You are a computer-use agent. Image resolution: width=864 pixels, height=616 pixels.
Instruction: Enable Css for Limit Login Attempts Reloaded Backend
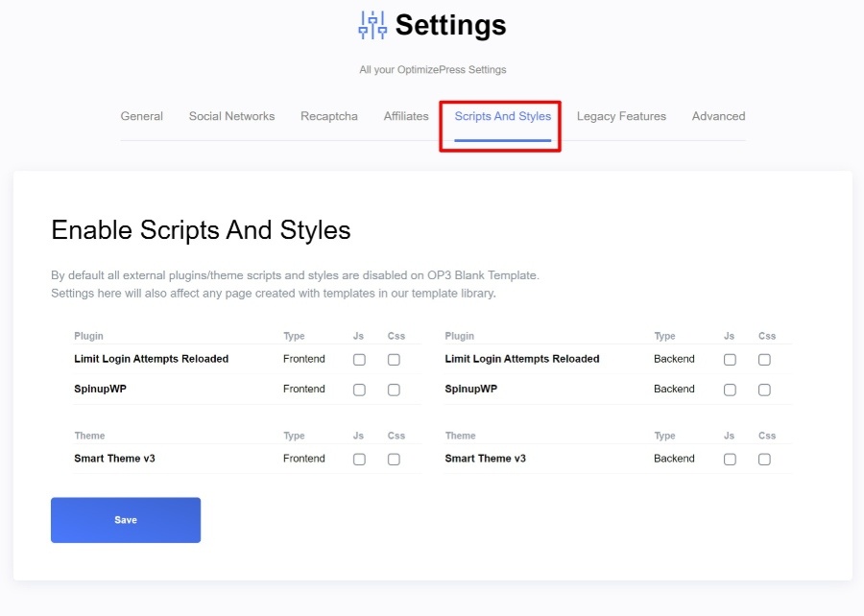(x=764, y=360)
